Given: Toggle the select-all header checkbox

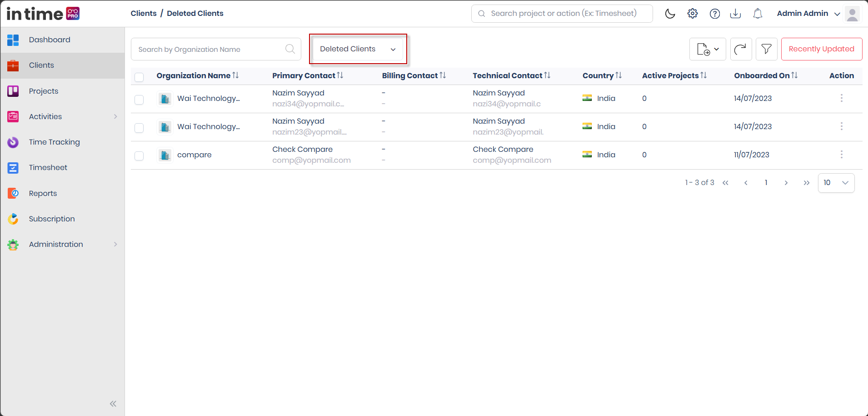Looking at the screenshot, I should (x=139, y=77).
